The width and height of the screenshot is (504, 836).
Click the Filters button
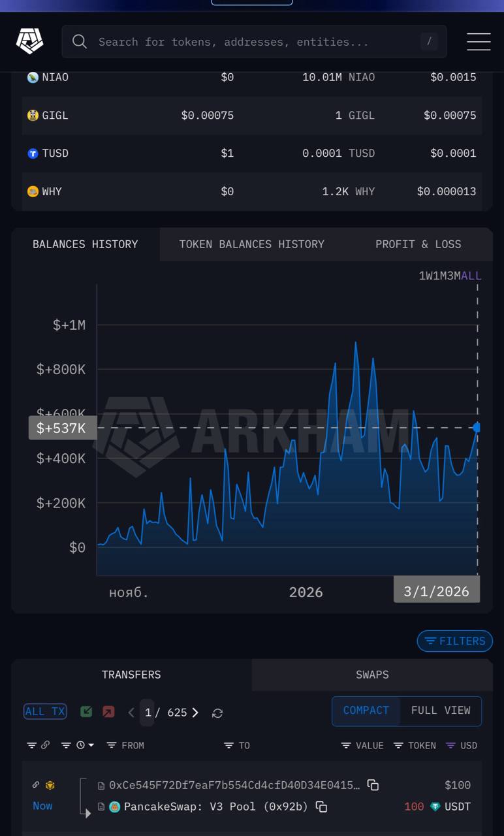[x=455, y=641]
